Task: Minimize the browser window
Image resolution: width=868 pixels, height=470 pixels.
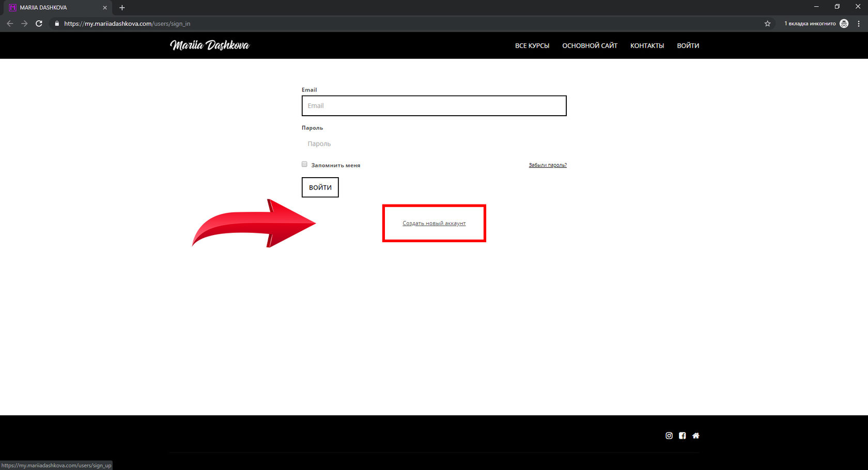Action: click(816, 7)
